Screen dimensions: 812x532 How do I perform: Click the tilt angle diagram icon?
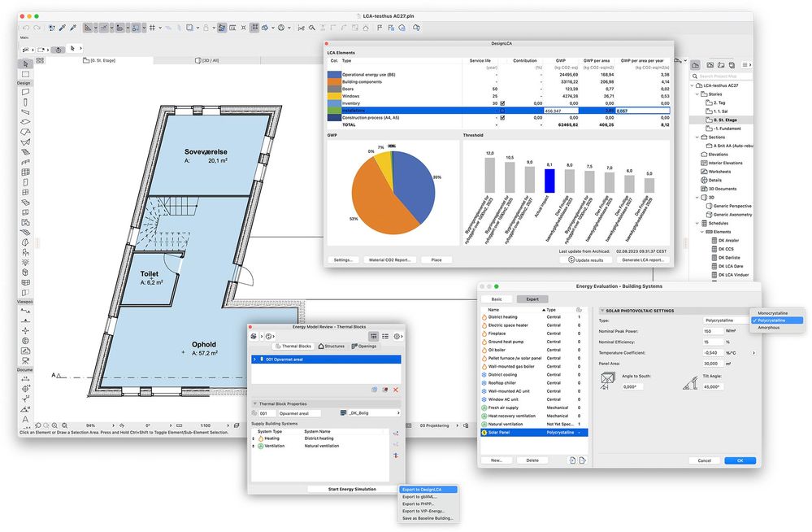690,383
